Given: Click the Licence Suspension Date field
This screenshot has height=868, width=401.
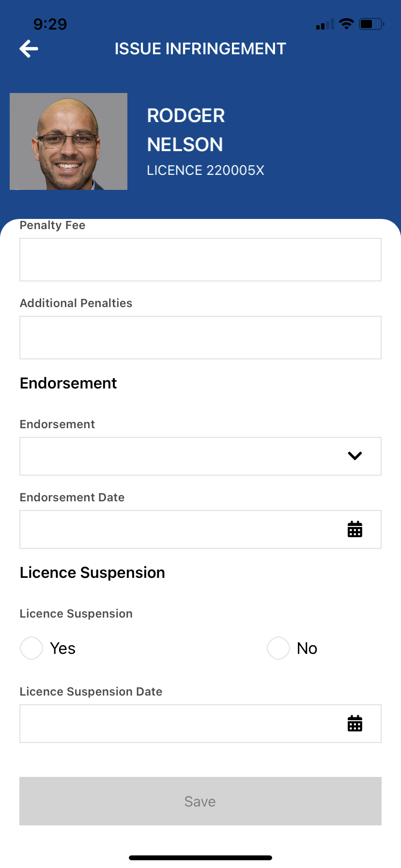Looking at the screenshot, I should (200, 724).
